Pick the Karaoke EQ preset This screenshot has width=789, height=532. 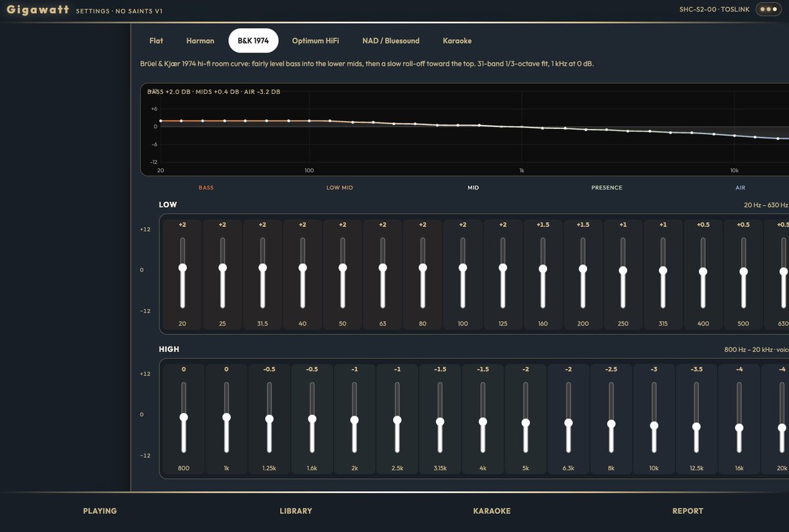click(x=457, y=41)
